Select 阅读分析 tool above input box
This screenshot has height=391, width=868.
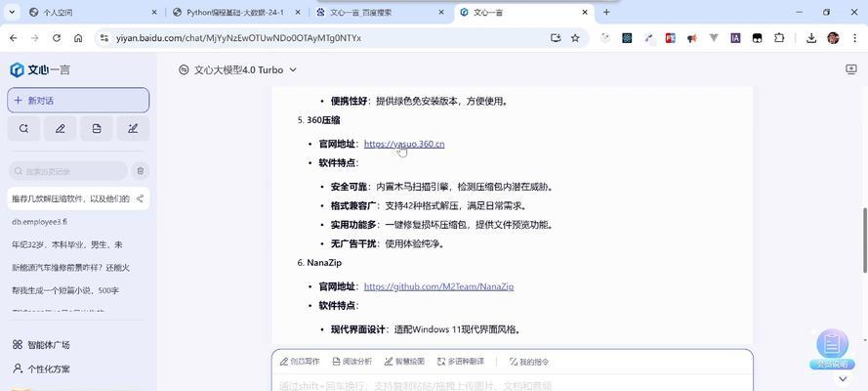tap(352, 362)
